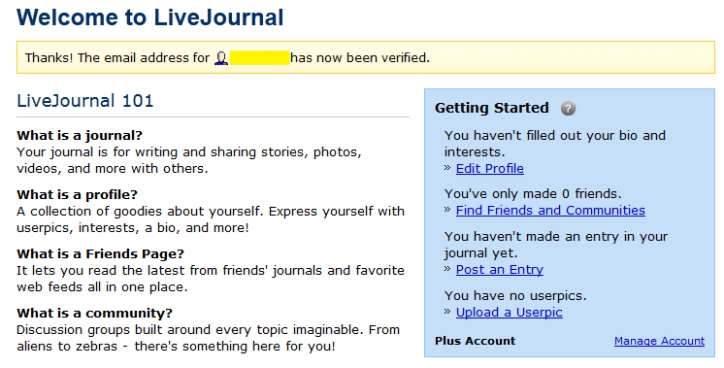Click the user head icon in verification notice
The width and height of the screenshot is (724, 368).
tap(221, 58)
